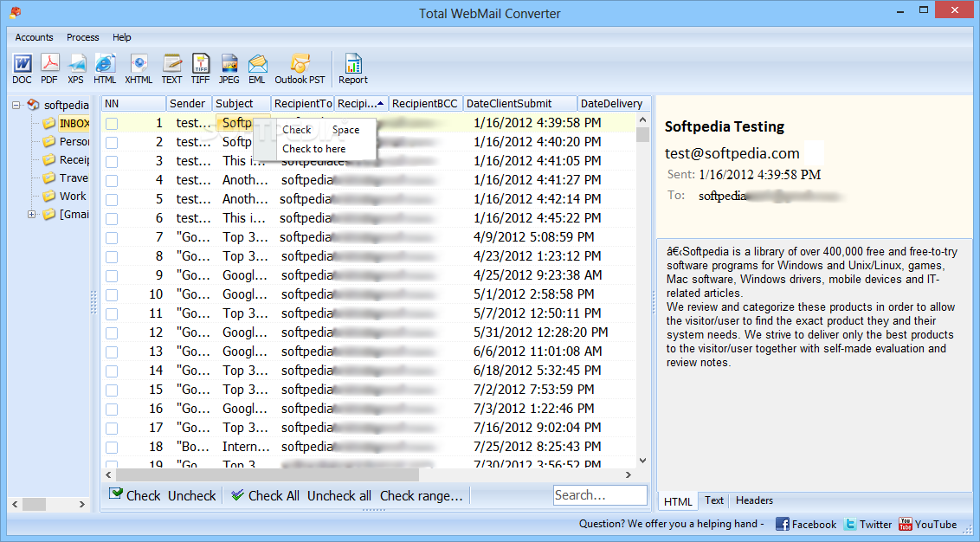Select TIFF conversion icon

pyautogui.click(x=201, y=68)
